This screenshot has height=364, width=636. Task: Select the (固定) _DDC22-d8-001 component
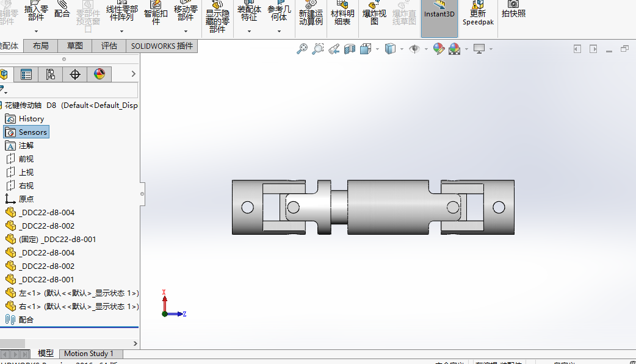click(x=51, y=239)
